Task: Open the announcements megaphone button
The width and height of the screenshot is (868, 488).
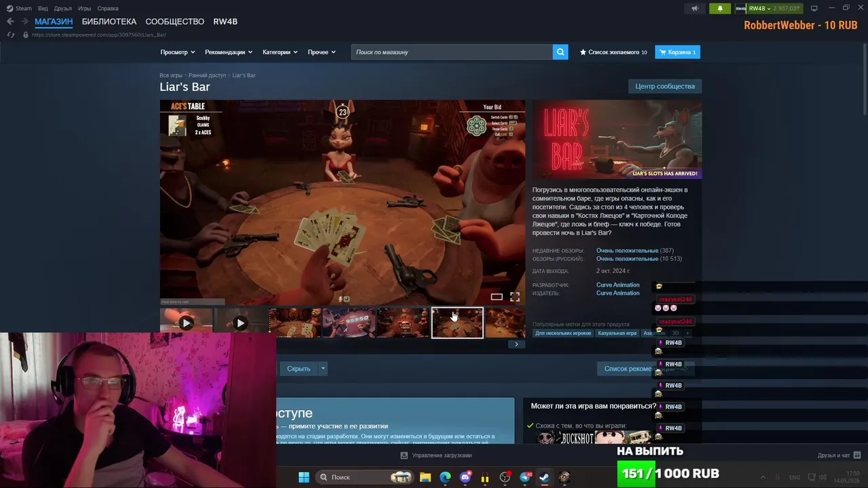Action: (x=694, y=9)
